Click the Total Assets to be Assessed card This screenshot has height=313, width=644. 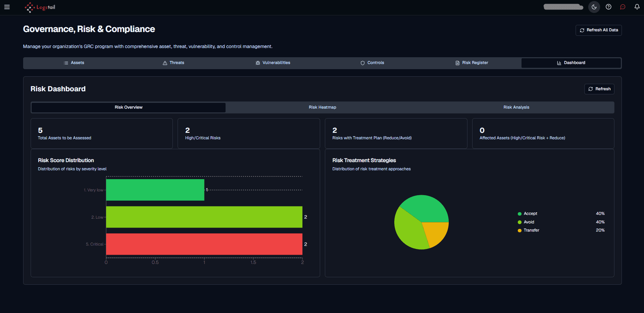pyautogui.click(x=102, y=134)
